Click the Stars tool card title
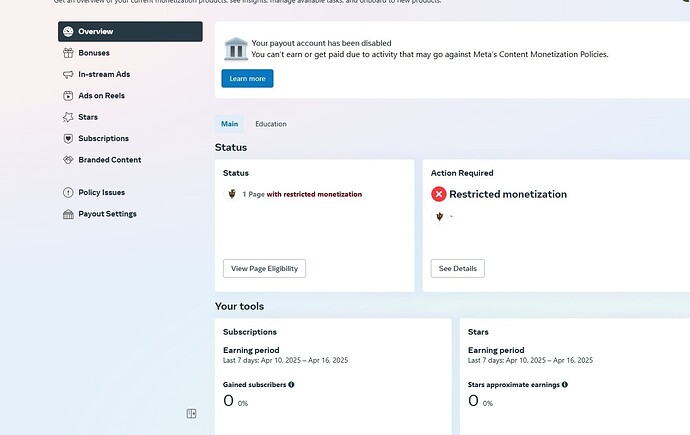 (478, 332)
